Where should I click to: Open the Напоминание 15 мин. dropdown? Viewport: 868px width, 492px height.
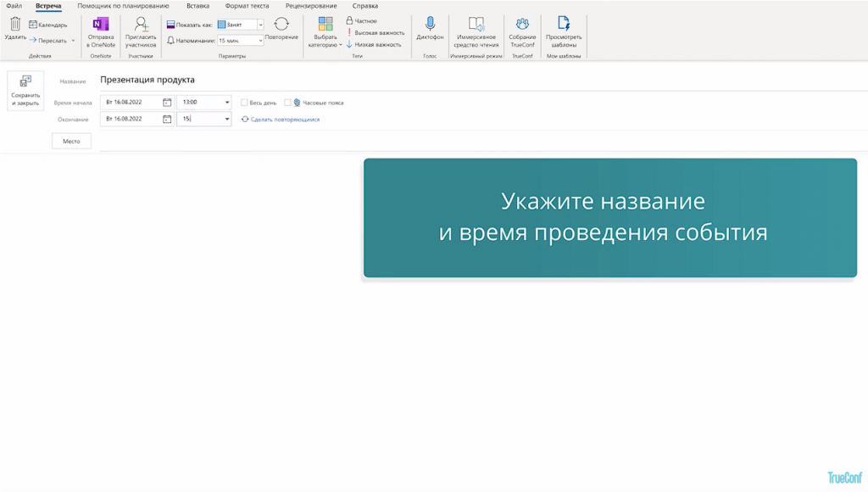click(x=260, y=41)
